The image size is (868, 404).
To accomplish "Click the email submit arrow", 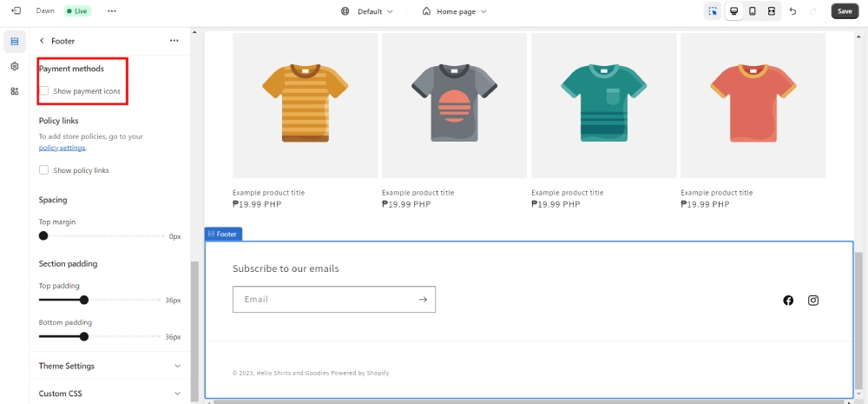I will 423,299.
